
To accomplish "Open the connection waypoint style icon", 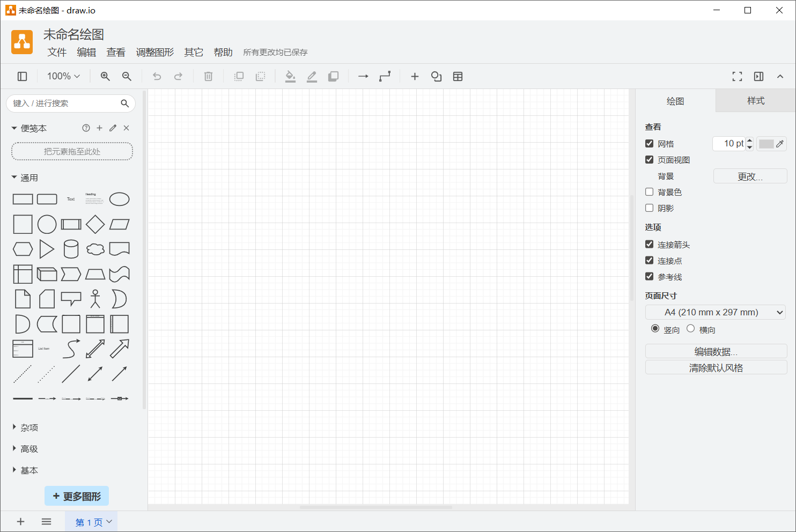I will click(x=385, y=76).
